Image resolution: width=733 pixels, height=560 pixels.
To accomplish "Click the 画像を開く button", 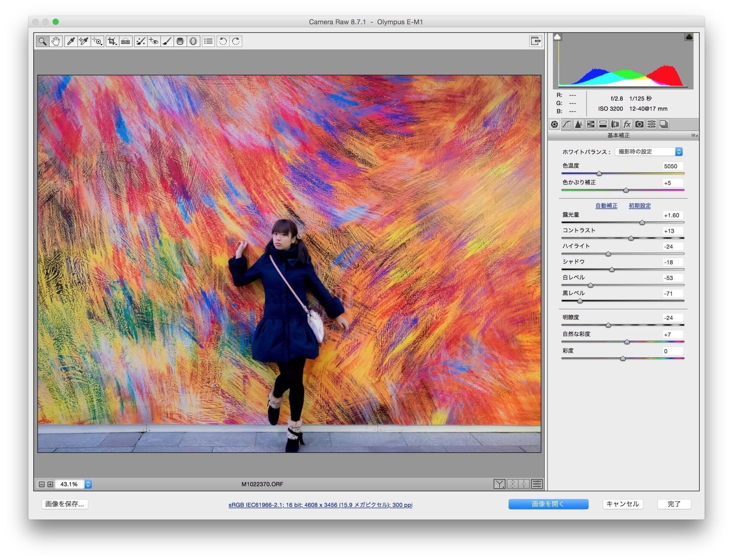I will click(x=548, y=504).
